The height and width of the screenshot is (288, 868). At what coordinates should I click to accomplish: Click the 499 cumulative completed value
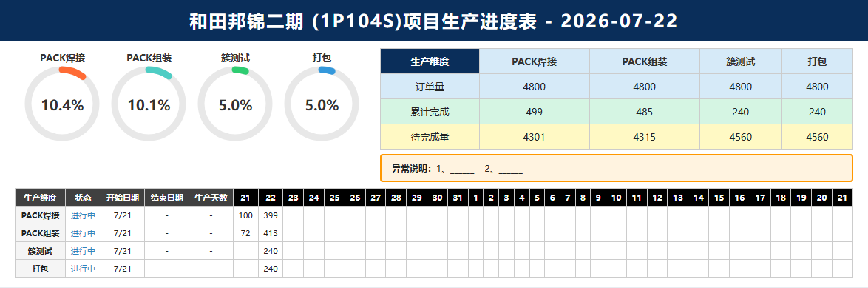(x=535, y=112)
